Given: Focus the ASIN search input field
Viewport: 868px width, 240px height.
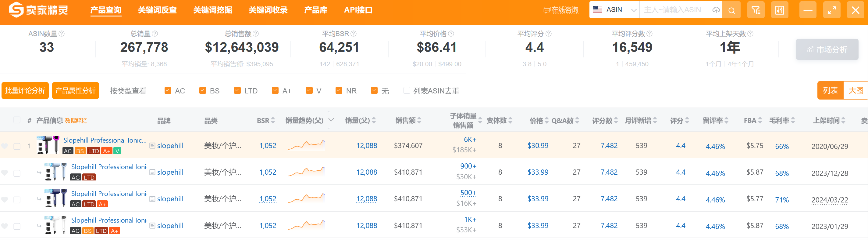Looking at the screenshot, I should click(675, 10).
